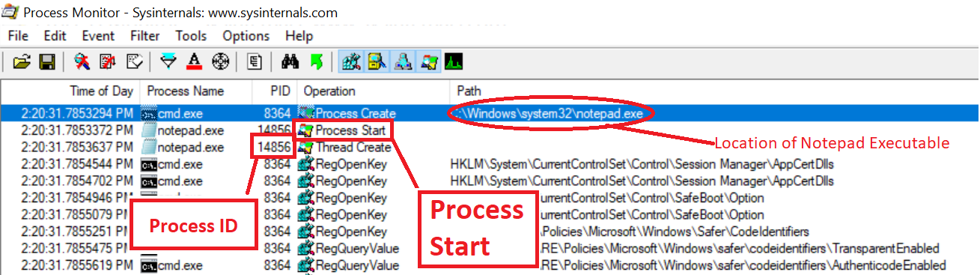The width and height of the screenshot is (980, 275).
Task: Select the 2:20:31.7853372 PM time cell
Action: pos(78,130)
